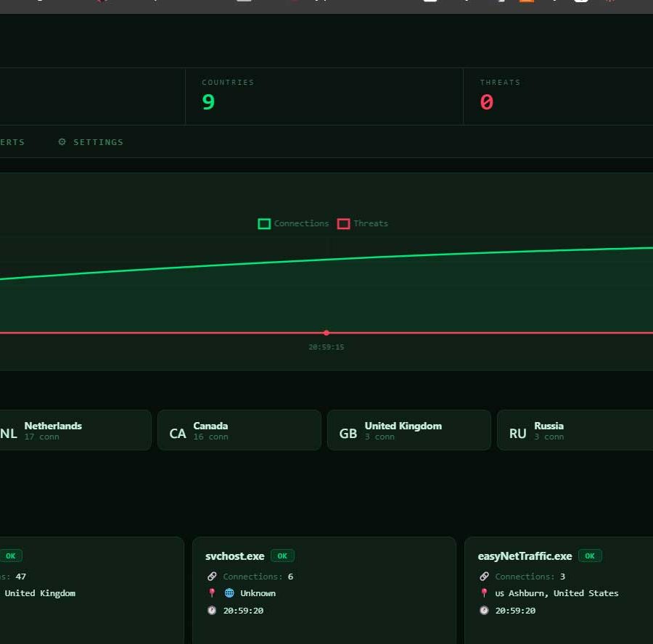The height and width of the screenshot is (644, 653).
Task: Click the OK badge next to svchost.exe
Action: click(282, 556)
